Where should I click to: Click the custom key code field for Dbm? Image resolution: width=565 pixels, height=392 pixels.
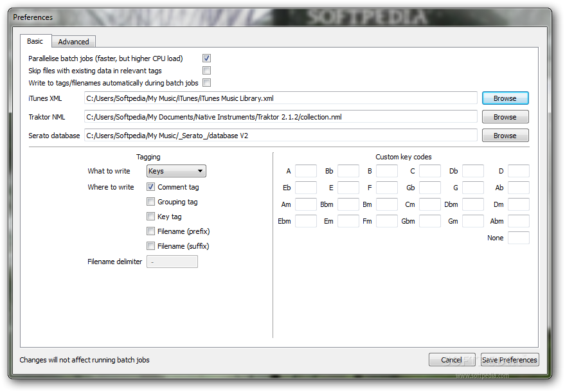tap(473, 204)
